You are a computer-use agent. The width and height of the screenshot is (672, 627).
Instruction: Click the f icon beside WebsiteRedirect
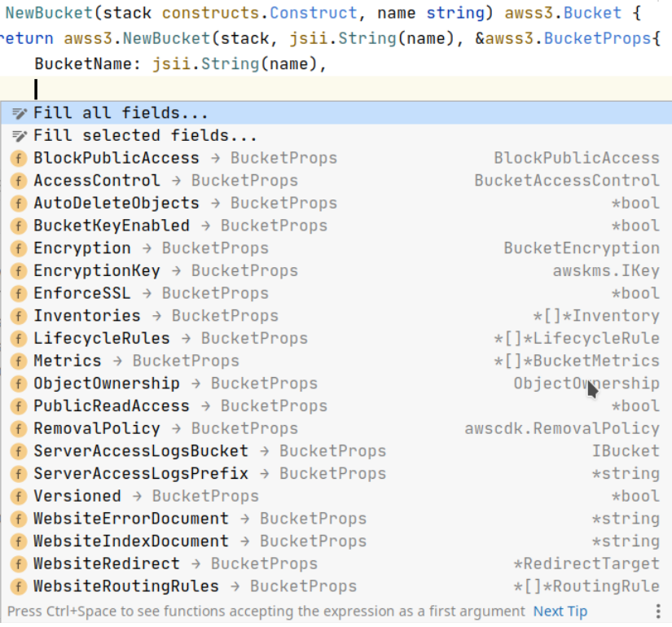(x=18, y=563)
